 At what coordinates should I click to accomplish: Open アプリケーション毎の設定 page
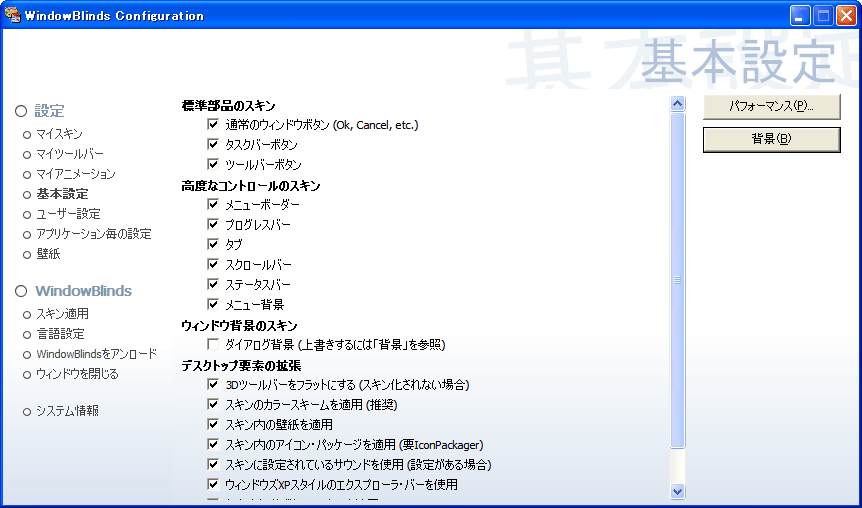click(x=93, y=234)
